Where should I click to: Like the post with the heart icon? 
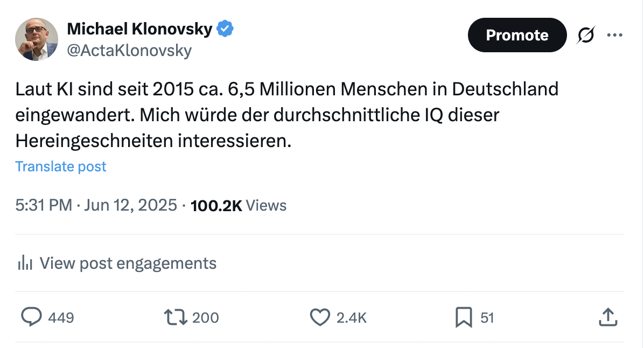coord(320,317)
